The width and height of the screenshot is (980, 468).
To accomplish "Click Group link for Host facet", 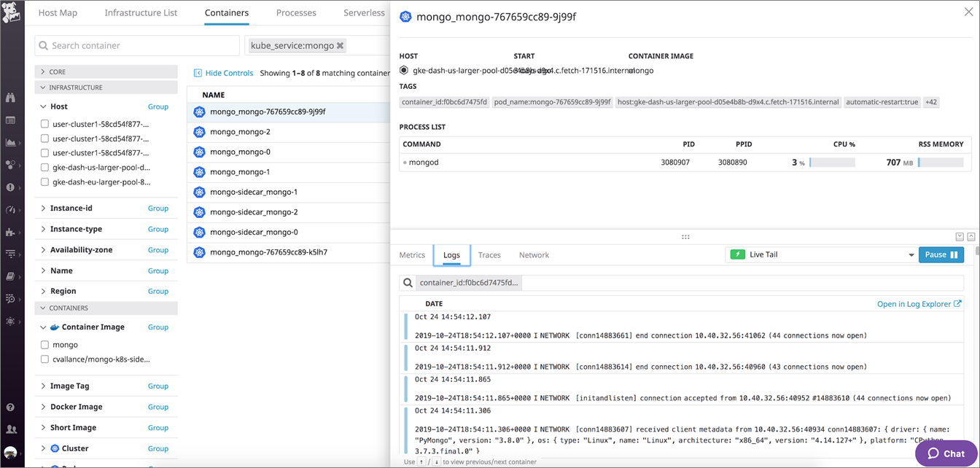I will (158, 106).
